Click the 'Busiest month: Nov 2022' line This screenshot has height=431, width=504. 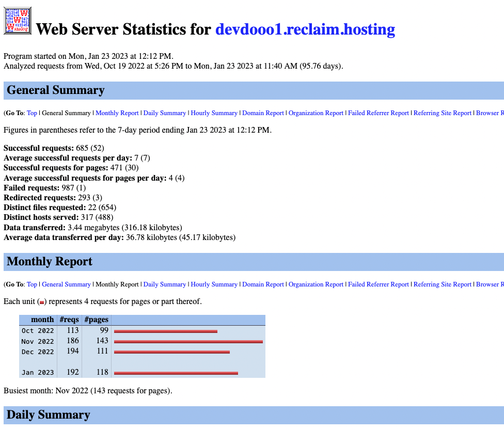[88, 391]
